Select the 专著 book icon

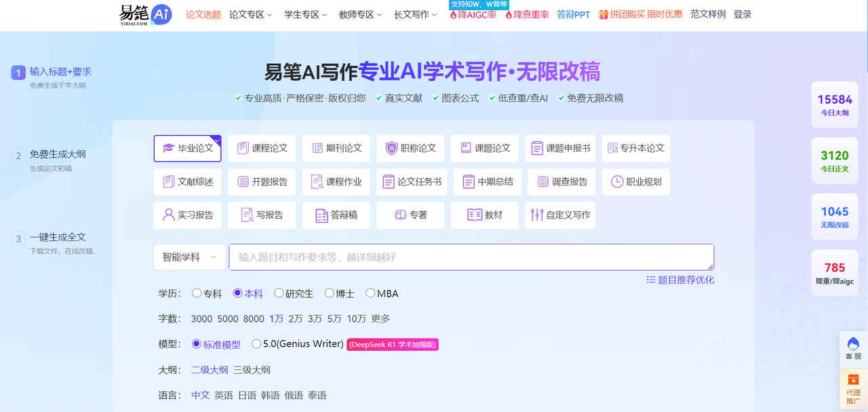point(400,215)
